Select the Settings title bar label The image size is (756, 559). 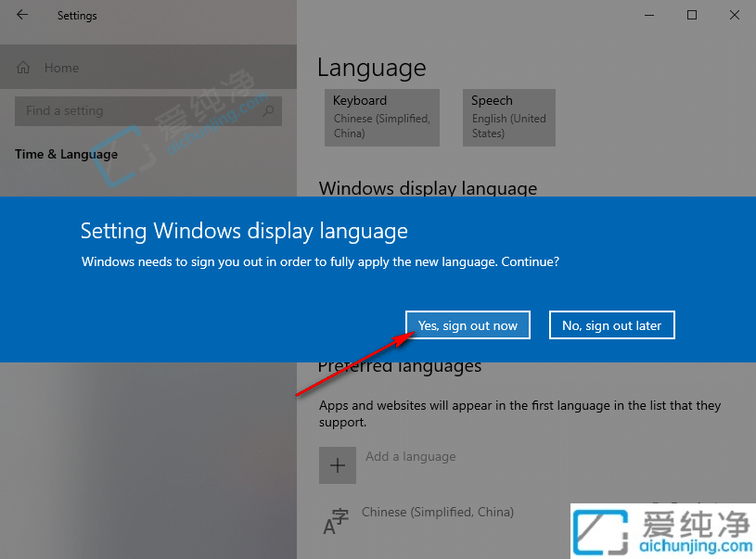tap(77, 15)
